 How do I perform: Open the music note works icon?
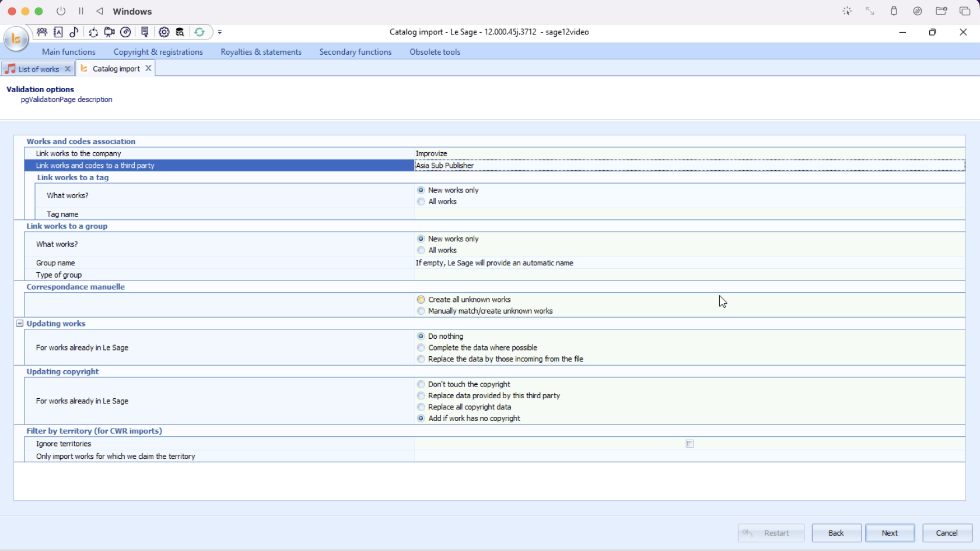pos(74,32)
